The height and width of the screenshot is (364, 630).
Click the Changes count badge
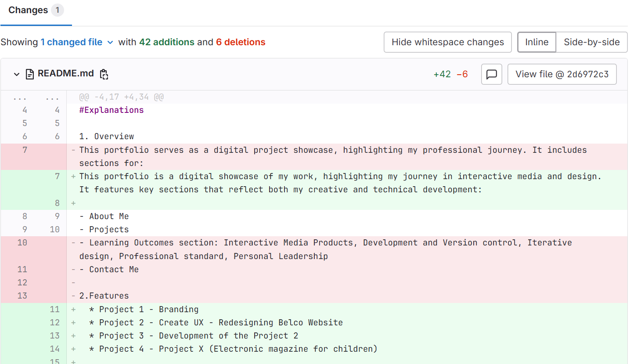point(57,10)
